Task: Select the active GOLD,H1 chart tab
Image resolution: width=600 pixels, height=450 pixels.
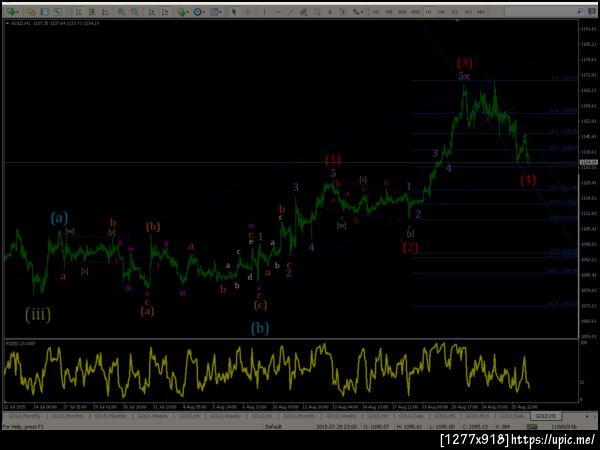Action: pyautogui.click(x=546, y=416)
